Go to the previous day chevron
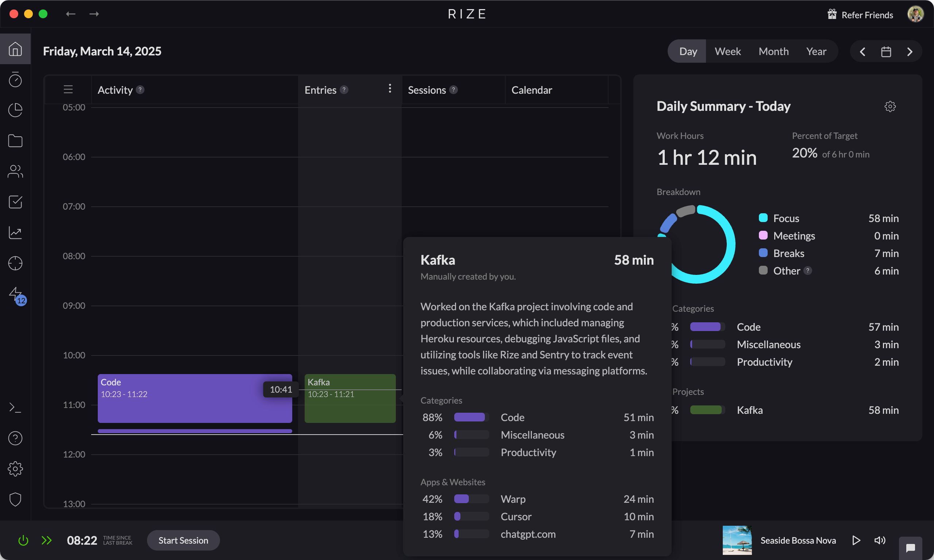The image size is (934, 560). [x=862, y=51]
